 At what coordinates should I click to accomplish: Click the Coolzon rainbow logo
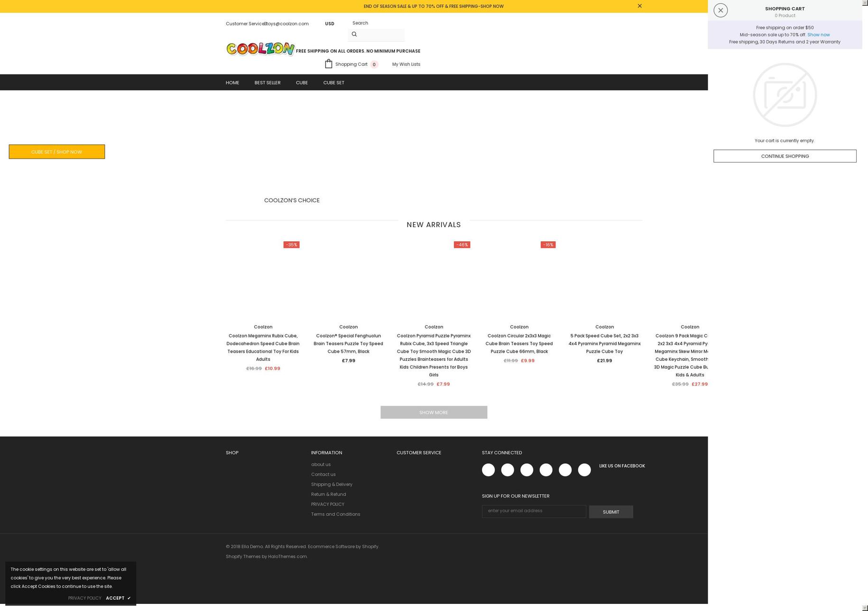260,48
